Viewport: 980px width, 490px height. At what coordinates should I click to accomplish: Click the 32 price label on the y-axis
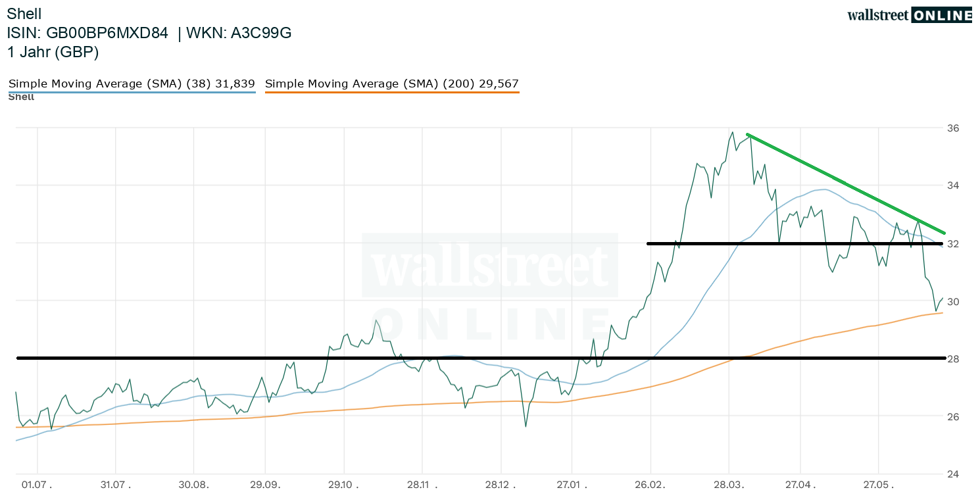[953, 244]
